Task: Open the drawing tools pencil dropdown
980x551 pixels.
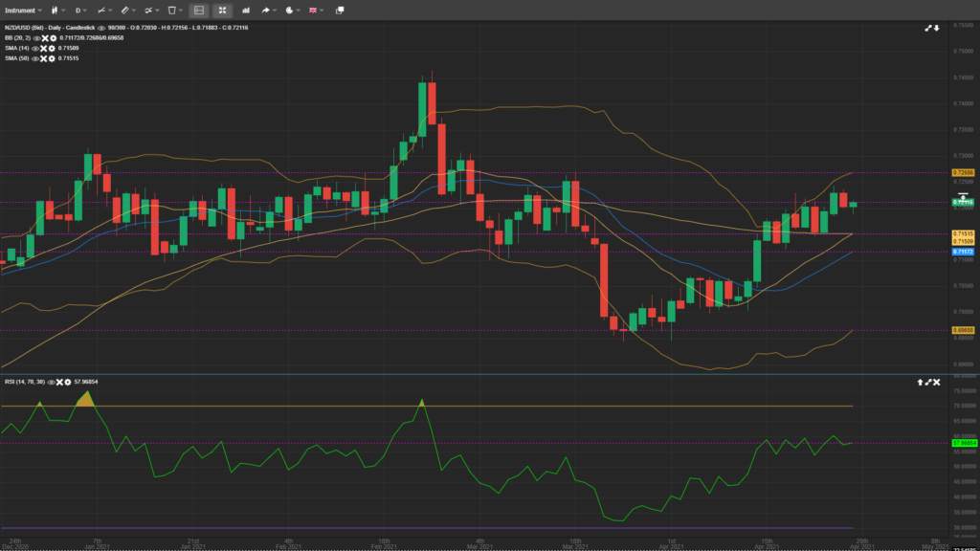Action: 127,10
